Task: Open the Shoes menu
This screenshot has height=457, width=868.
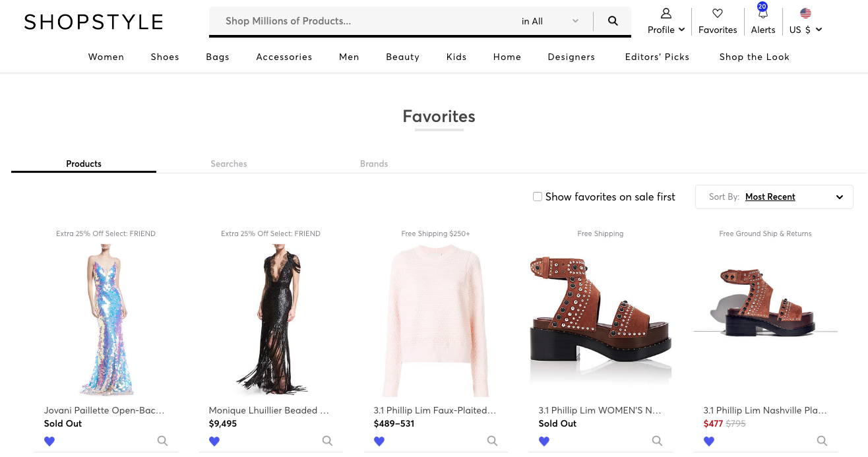Action: 165,57
